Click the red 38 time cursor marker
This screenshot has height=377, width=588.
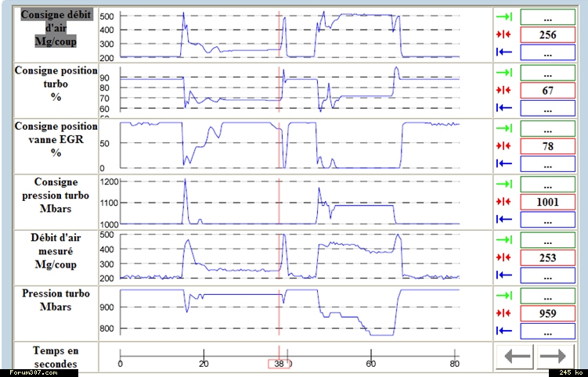(279, 364)
